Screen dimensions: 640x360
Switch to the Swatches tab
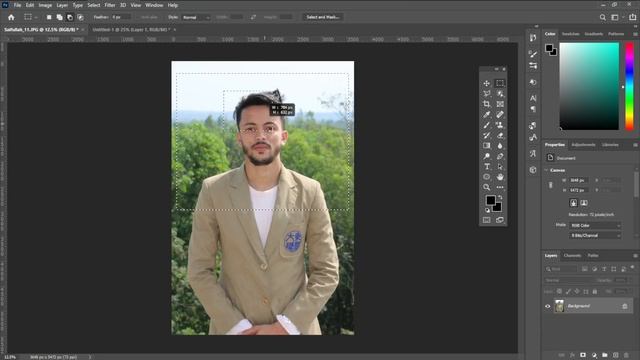(x=570, y=34)
